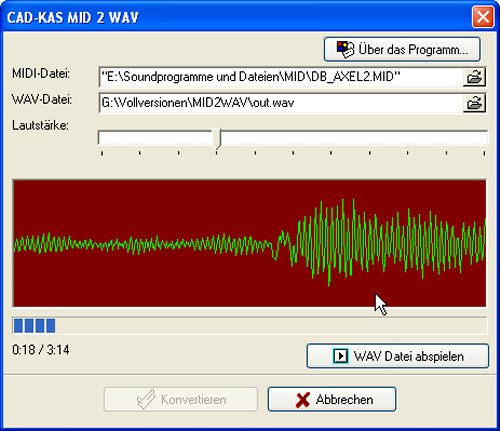Click the play icon on WAV Datei abspielen
The width and height of the screenshot is (500, 431).
pyautogui.click(x=340, y=356)
